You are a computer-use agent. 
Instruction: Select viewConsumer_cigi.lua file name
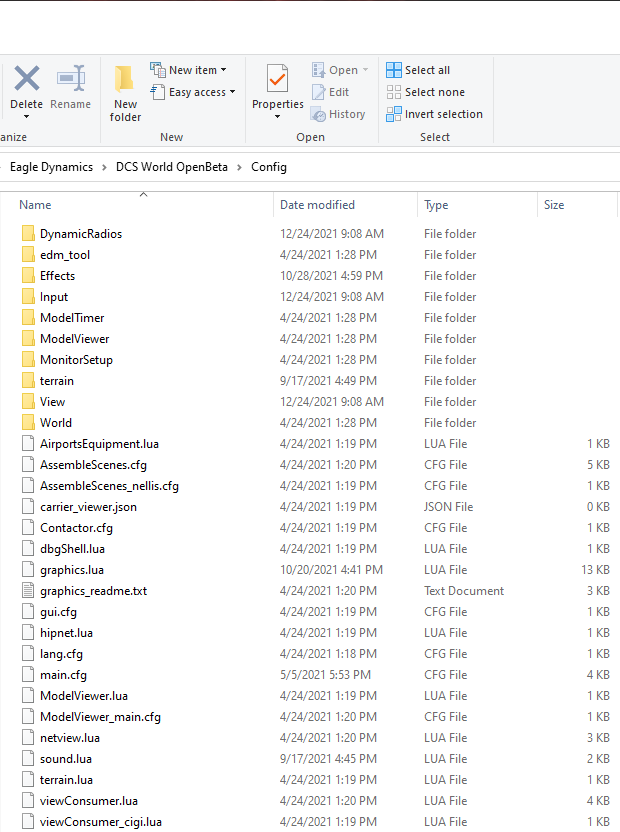pyautogui.click(x=101, y=822)
